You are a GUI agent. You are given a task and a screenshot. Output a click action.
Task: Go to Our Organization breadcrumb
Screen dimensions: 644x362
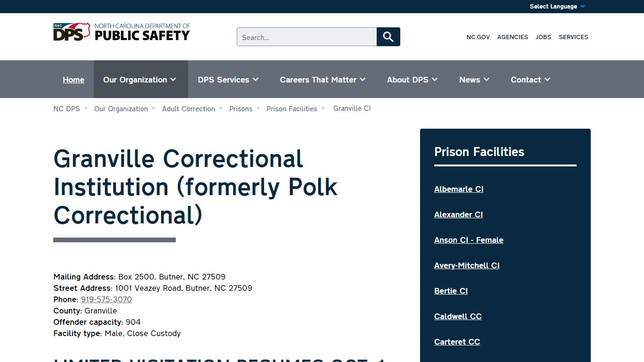point(121,108)
